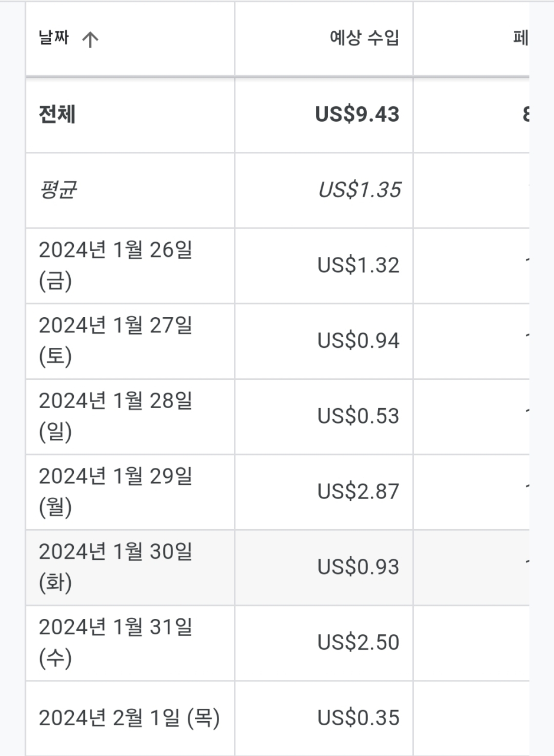Select the 2024년 1월 28일 (일) row

[x=116, y=416]
